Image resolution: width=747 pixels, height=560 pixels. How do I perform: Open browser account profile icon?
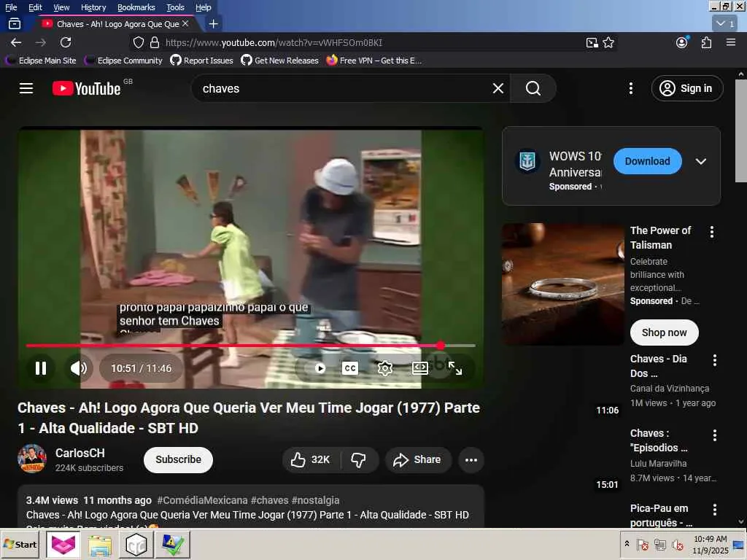pyautogui.click(x=682, y=42)
